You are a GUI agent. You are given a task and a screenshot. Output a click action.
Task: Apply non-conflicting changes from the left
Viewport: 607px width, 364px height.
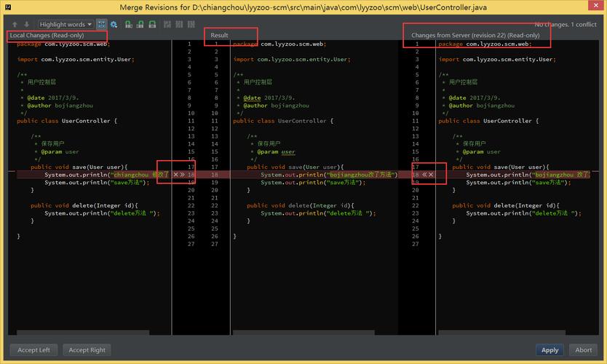(128, 25)
